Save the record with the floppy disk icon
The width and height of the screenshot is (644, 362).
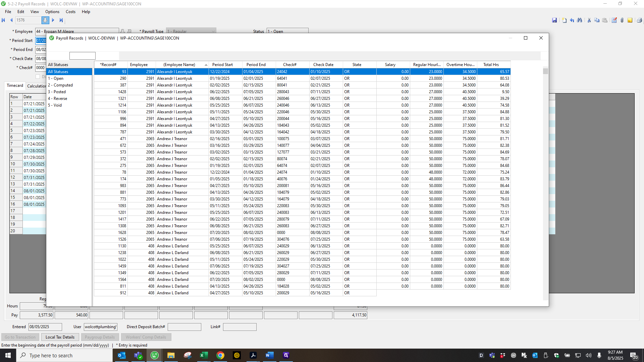(x=554, y=20)
